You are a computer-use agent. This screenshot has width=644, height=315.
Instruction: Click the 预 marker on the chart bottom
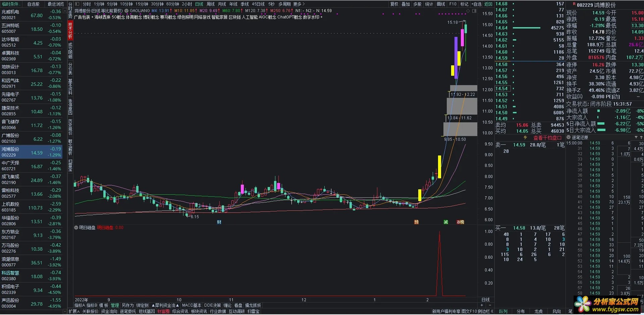point(416,222)
